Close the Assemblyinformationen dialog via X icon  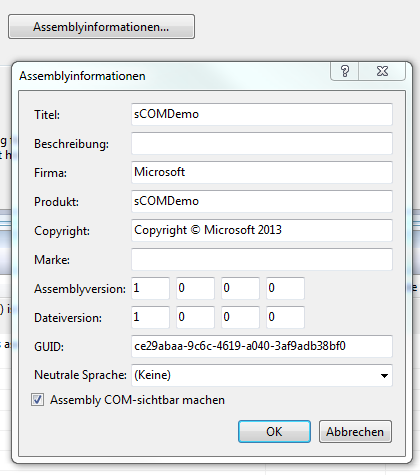coord(382,71)
